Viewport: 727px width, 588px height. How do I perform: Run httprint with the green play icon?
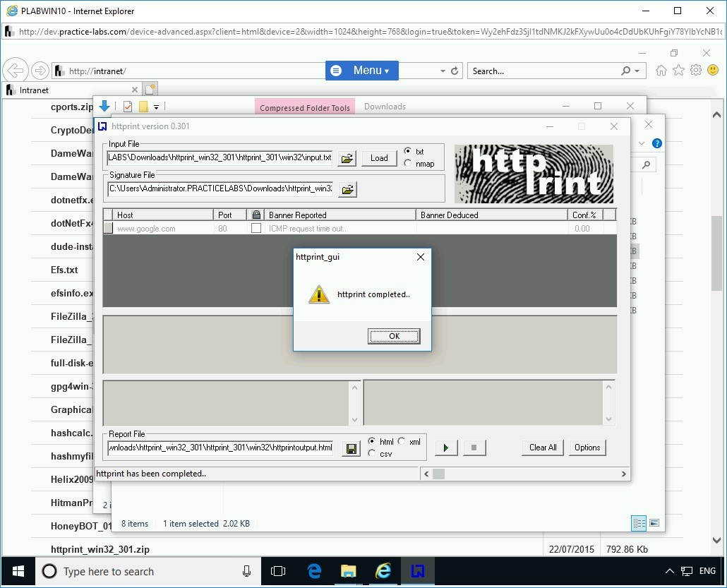point(445,448)
